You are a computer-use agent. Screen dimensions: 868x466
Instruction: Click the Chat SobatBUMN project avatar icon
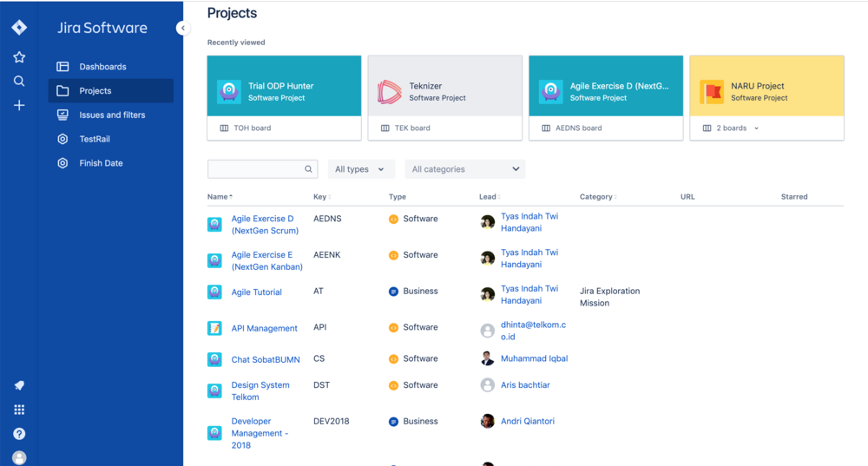(214, 359)
